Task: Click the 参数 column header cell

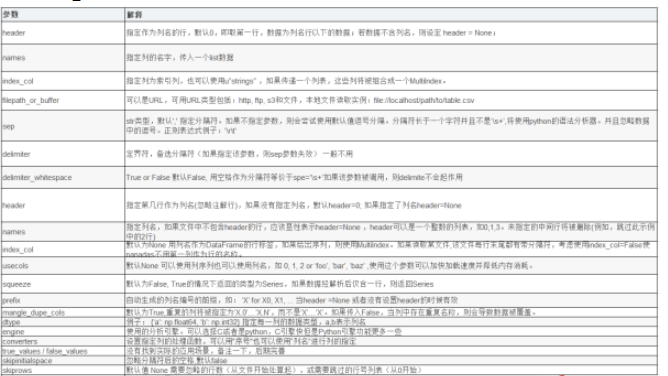Action: click(x=63, y=14)
